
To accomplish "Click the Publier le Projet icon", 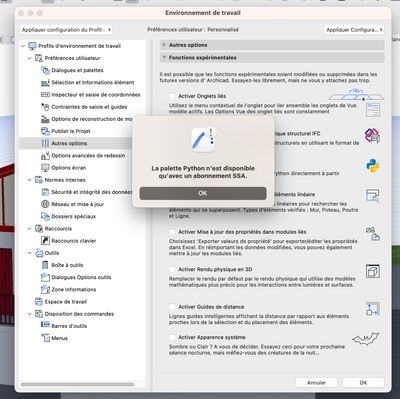I will 45,131.
